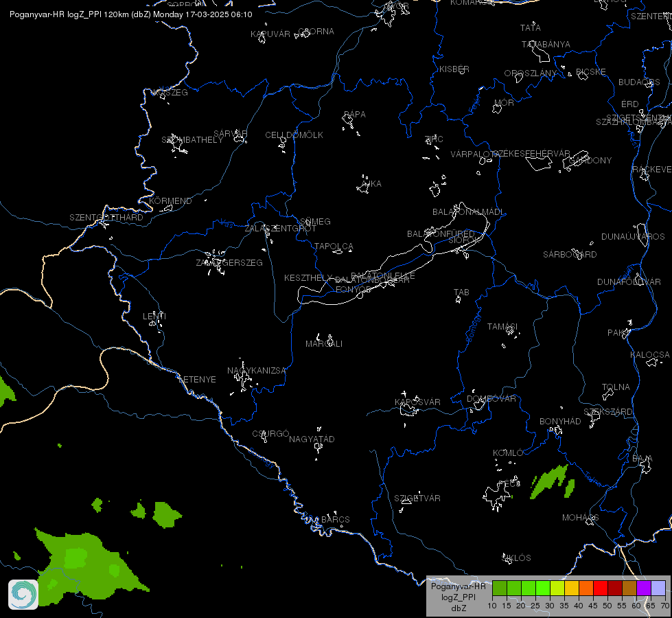Click the Poganyvar-HR logZ_PPI dbZ legend label
The width and height of the screenshot is (672, 618).
point(458,597)
